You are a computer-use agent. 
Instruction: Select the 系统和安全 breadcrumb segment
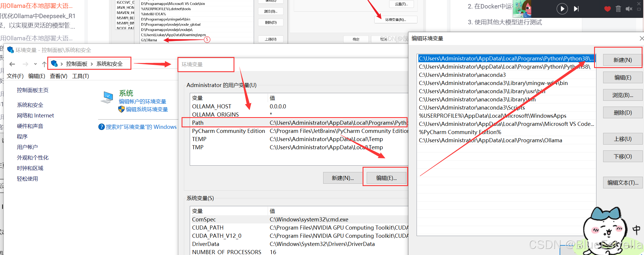click(x=109, y=64)
